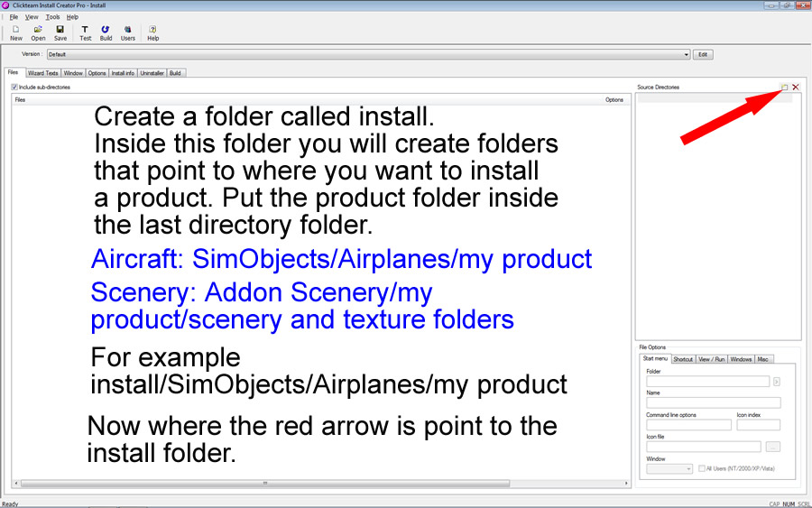Click the arrow button beside the Folder field
Viewport: 812px width, 508px height.
pyautogui.click(x=777, y=382)
